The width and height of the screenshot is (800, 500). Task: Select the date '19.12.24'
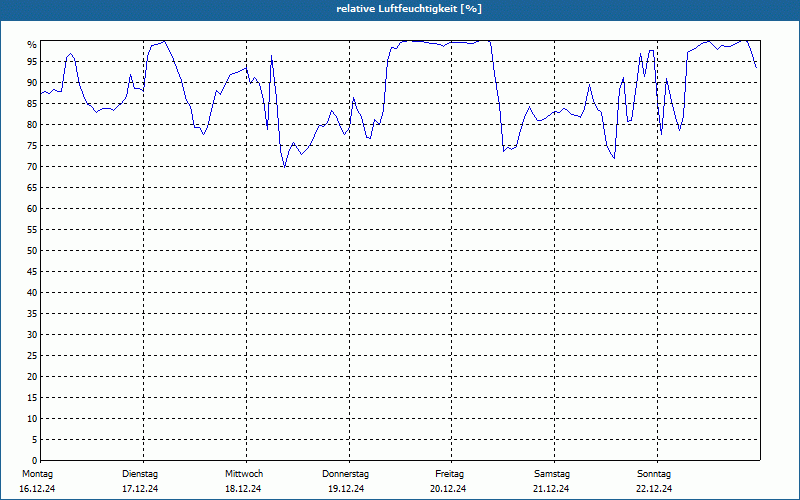(x=346, y=489)
